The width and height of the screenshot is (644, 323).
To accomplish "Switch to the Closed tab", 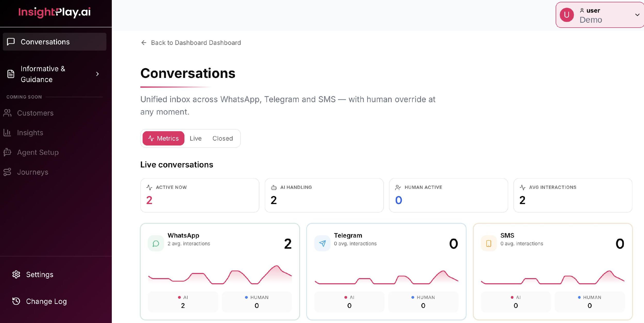I will pos(223,139).
